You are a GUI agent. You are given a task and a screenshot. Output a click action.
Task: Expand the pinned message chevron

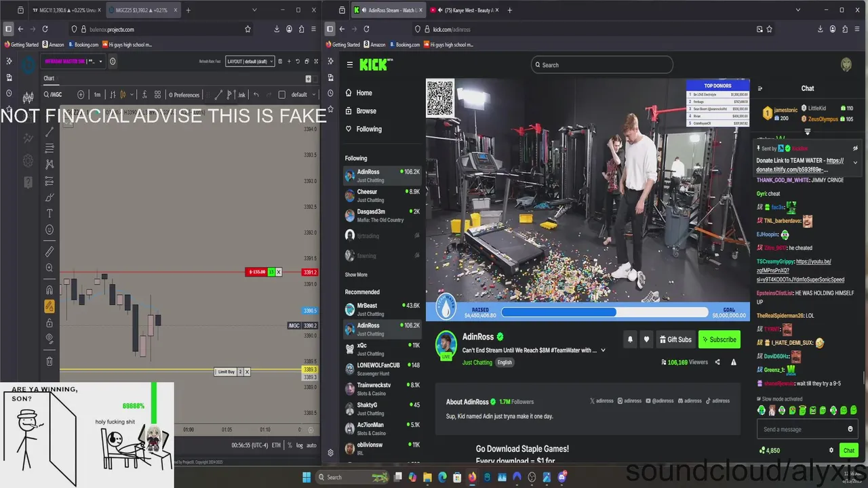click(855, 163)
